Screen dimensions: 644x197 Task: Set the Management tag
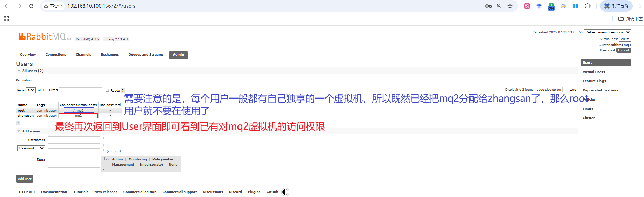123,164
